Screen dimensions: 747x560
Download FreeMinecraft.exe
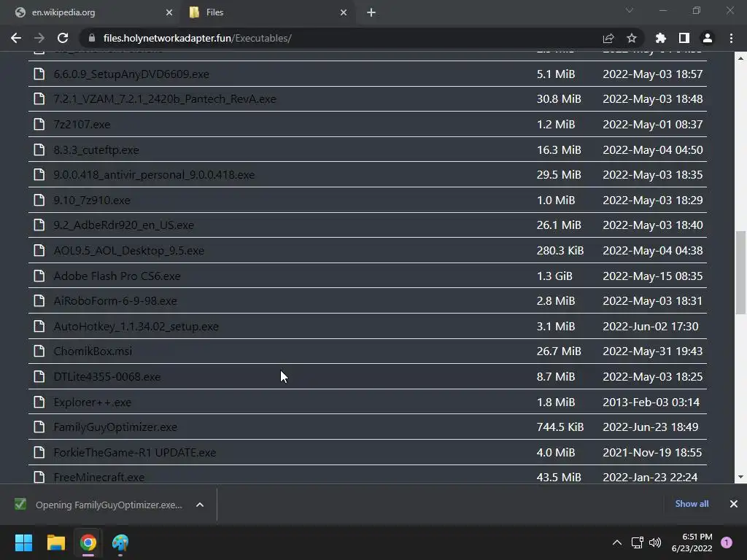(98, 477)
